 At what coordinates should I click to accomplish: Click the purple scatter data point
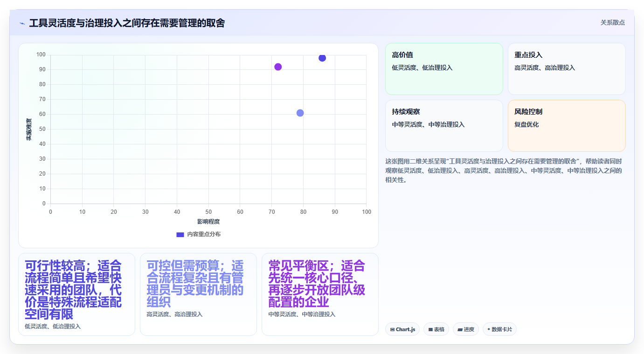coord(278,67)
